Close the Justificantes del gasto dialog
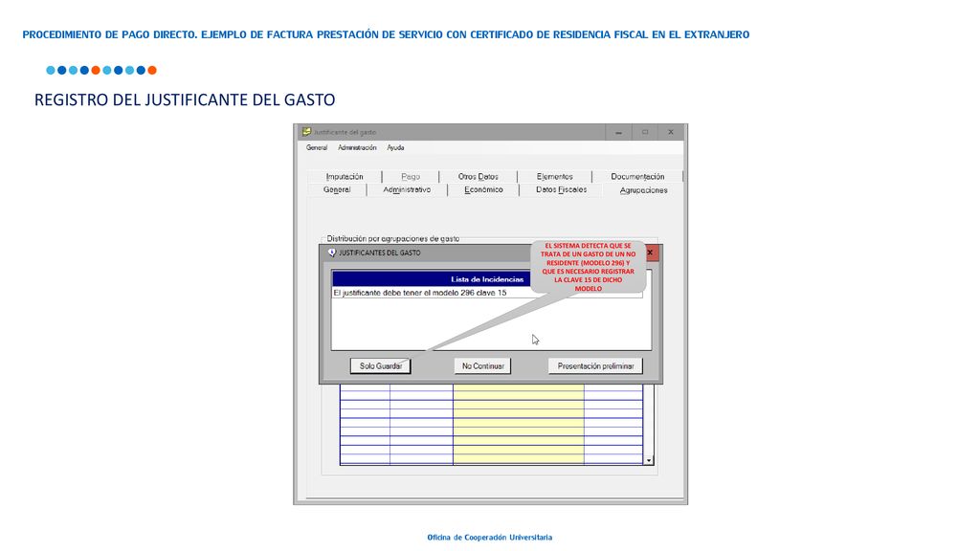 coord(650,253)
